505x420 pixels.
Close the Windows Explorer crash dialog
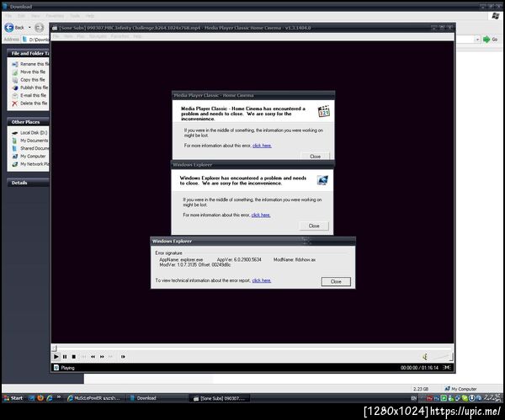click(x=314, y=226)
